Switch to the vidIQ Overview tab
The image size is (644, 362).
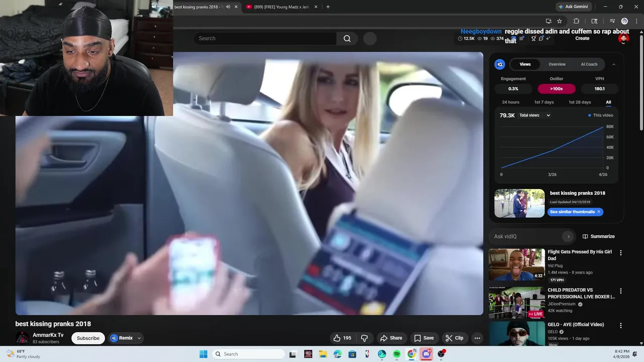point(557,64)
